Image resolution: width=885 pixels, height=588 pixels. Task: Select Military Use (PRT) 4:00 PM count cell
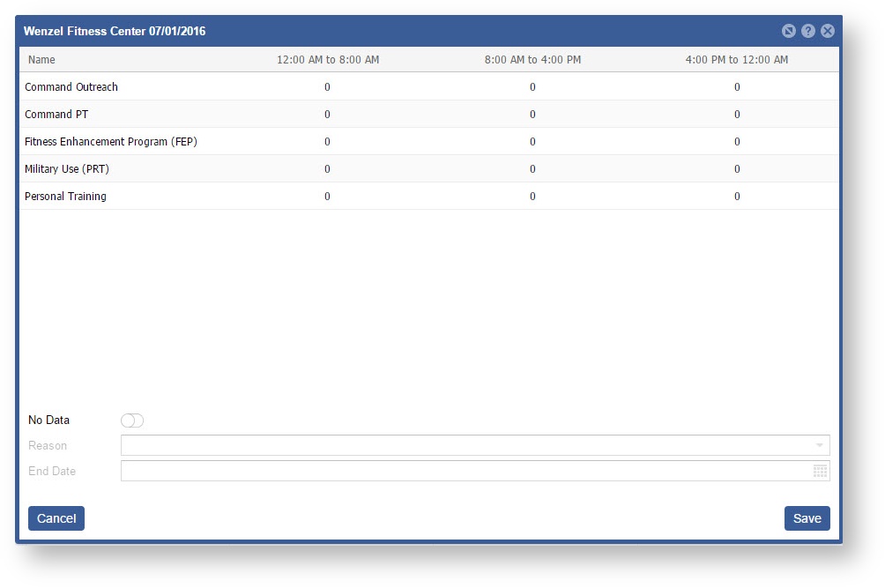coord(737,169)
